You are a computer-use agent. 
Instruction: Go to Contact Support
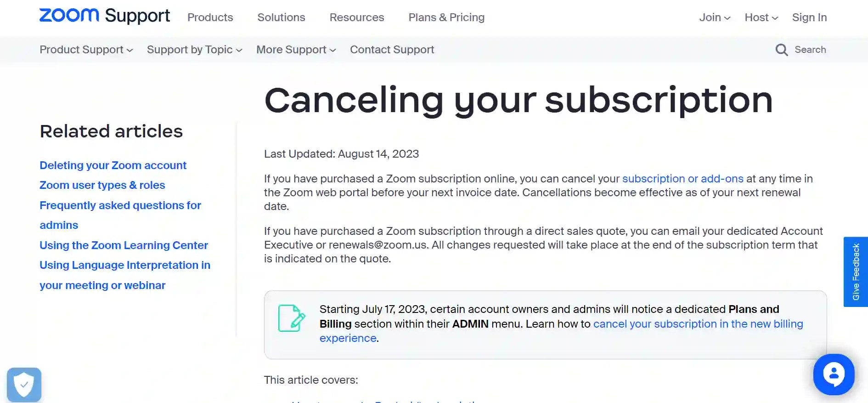(392, 50)
